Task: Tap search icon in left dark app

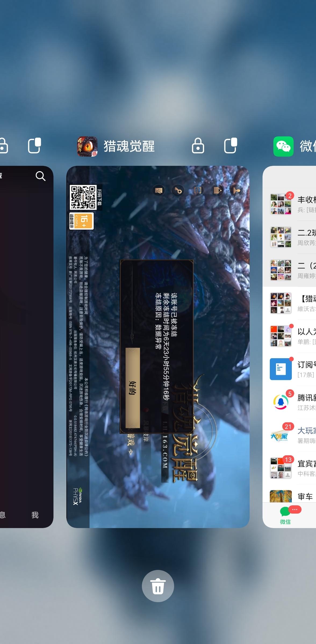Action: pyautogui.click(x=41, y=176)
